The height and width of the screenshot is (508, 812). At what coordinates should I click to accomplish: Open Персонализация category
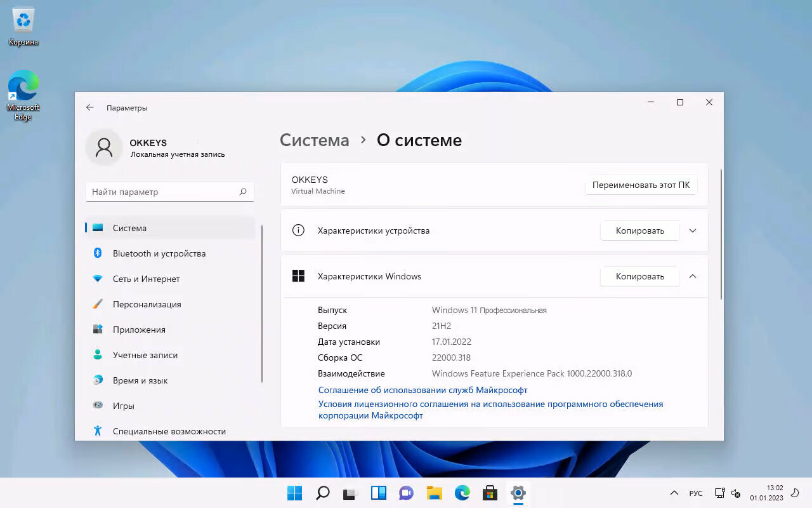[x=170, y=304]
